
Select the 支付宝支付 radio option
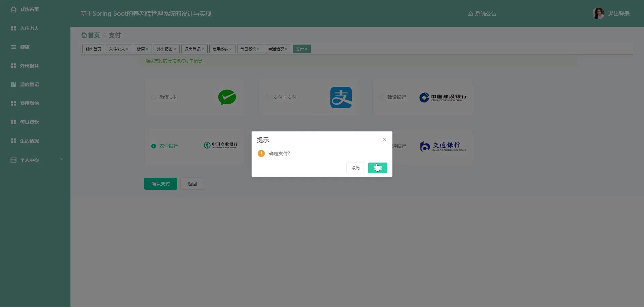[267, 97]
